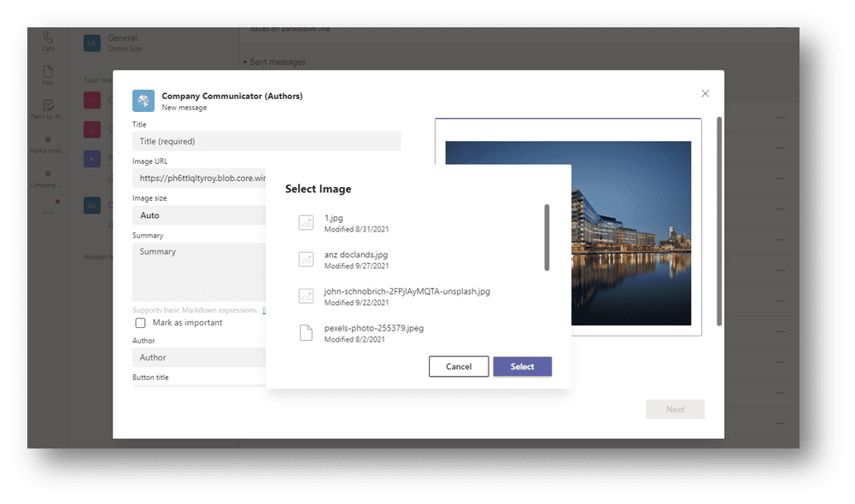The height and width of the screenshot is (504, 855).
Task: Open Calls in the Teams sidebar
Action: [x=48, y=41]
